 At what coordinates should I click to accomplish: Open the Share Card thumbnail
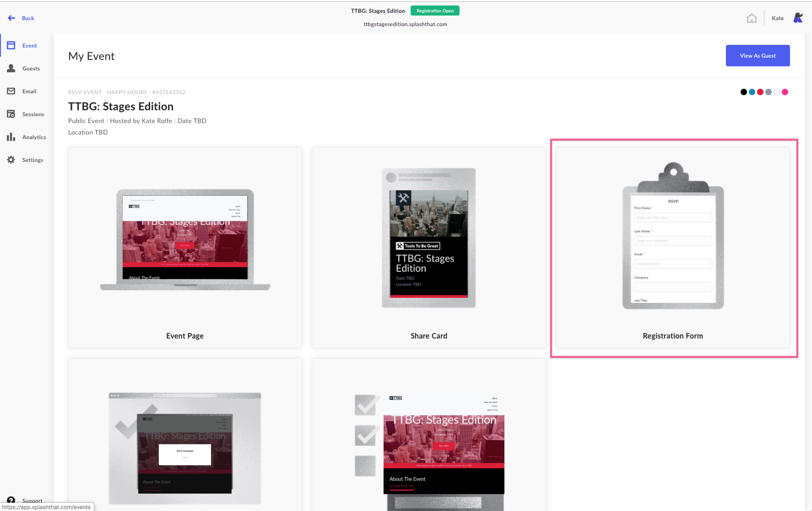[429, 247]
